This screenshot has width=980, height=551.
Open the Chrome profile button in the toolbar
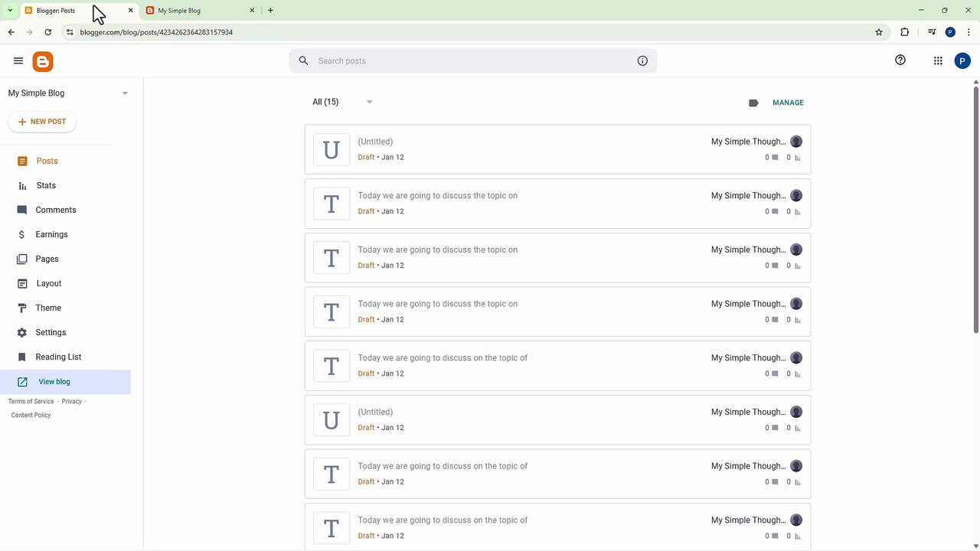950,32
